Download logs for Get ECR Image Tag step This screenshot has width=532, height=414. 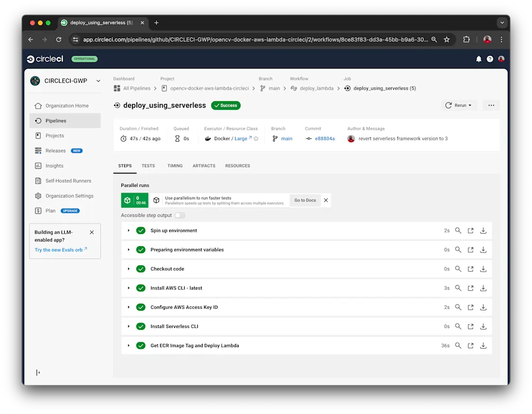click(x=483, y=345)
